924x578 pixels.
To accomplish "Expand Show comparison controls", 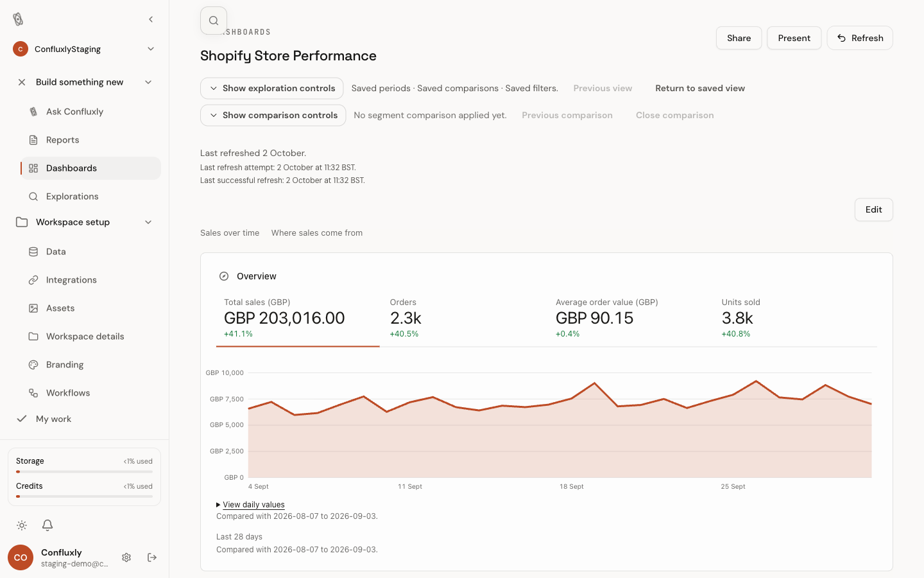I will pyautogui.click(x=273, y=115).
